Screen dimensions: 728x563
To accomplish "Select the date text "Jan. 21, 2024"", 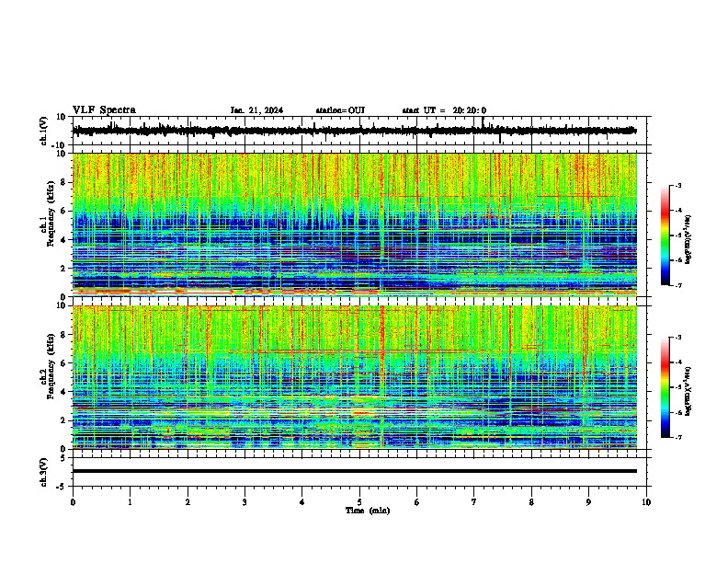I will (x=256, y=110).
